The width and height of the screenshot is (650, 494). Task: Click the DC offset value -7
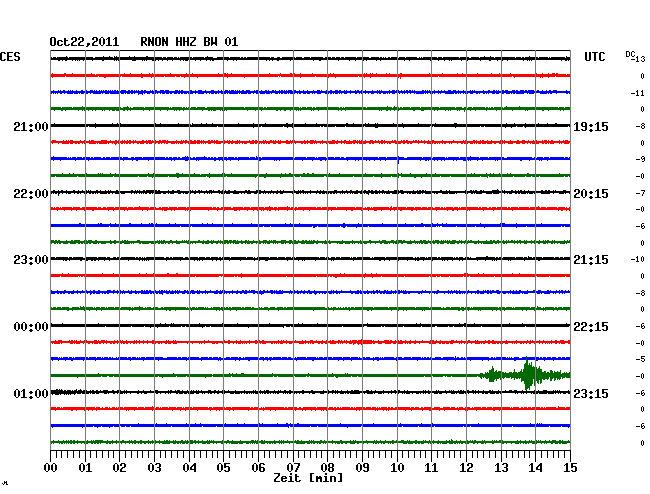click(640, 193)
